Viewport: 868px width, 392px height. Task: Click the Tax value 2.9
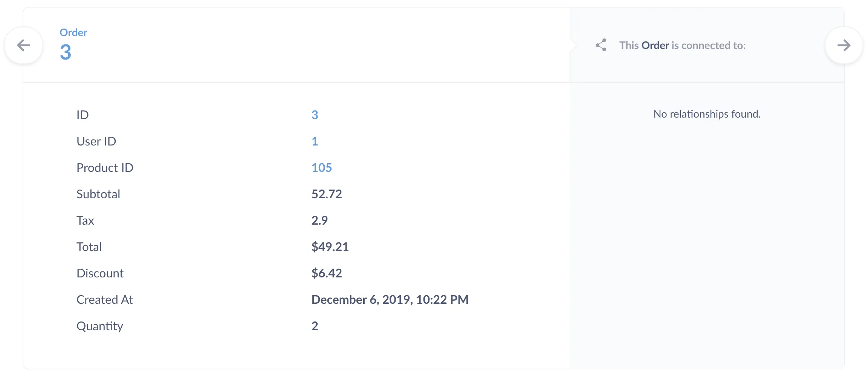click(x=319, y=220)
